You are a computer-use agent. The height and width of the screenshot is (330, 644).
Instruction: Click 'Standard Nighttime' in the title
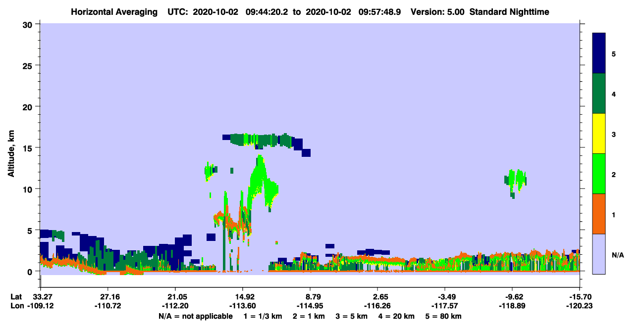pos(509,11)
